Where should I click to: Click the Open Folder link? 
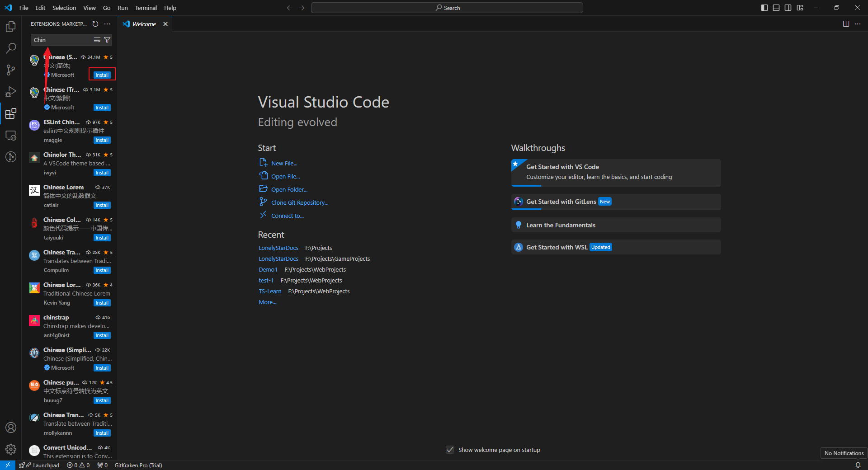click(289, 189)
